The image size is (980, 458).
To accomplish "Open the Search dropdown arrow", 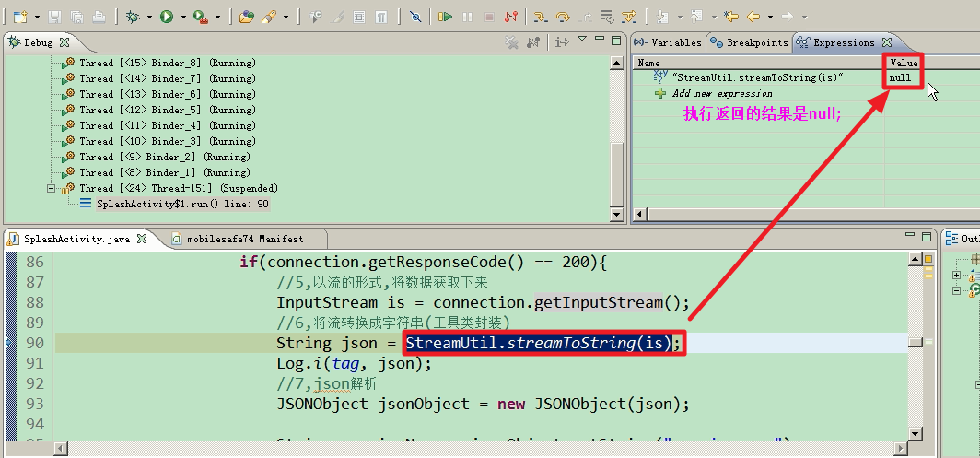I will click(286, 18).
